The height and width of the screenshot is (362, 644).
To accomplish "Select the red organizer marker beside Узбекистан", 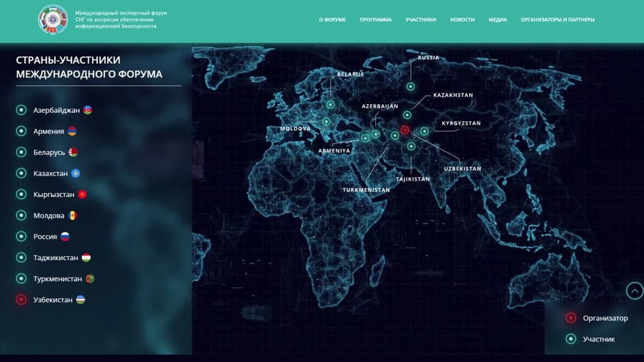I will pos(22,300).
